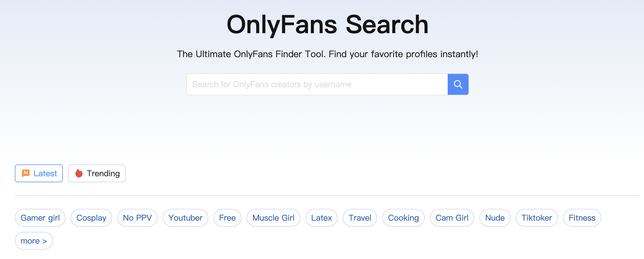Select the Tiktoker tag
Image resolution: width=644 pixels, height=259 pixels.
tap(537, 218)
